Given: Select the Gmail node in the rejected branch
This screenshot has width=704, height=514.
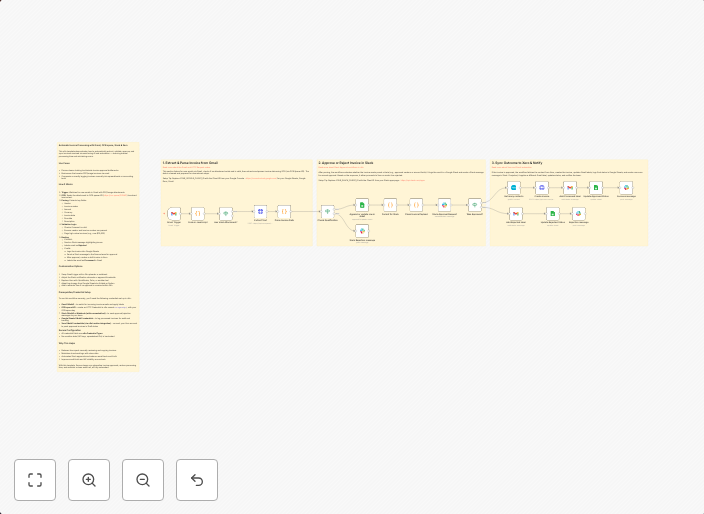Looking at the screenshot, I should (516, 214).
